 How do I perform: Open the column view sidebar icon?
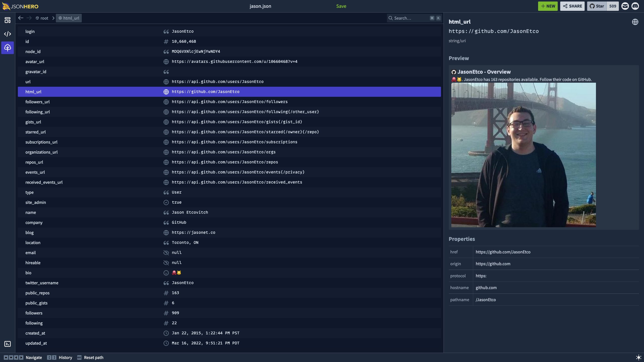point(8,20)
